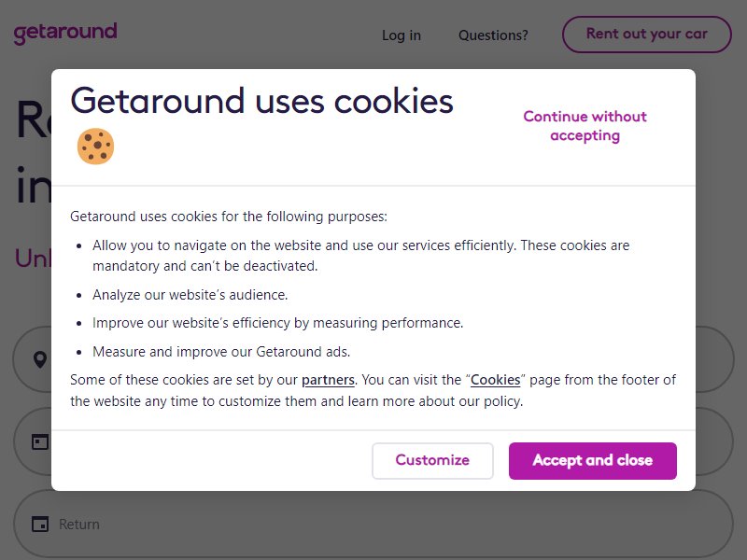Click the mandatory cookies navigation bullet text
This screenshot has height=560, width=747.
[x=360, y=256]
